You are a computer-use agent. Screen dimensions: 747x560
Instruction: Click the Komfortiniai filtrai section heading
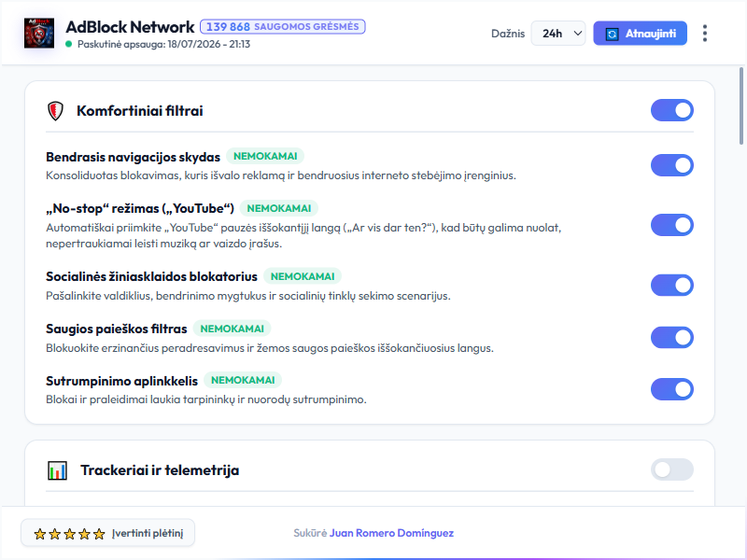point(139,111)
